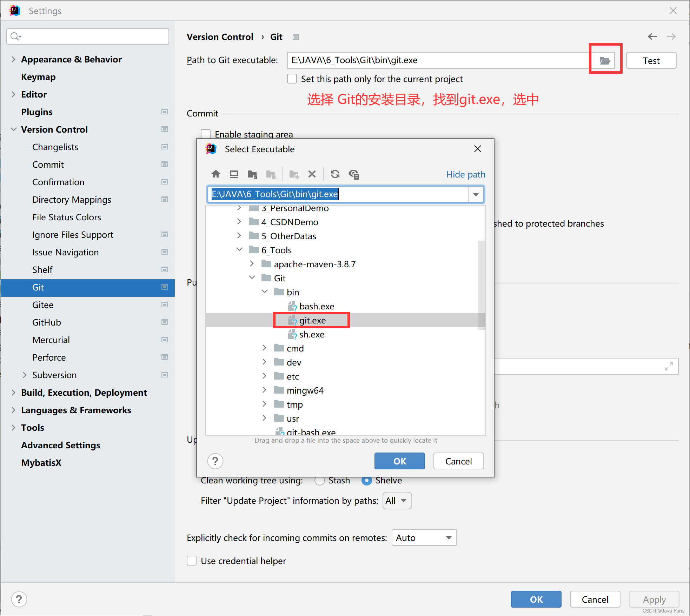Click the back navigation arrow in Settings
Viewport: 690px width, 616px height.
coord(652,36)
